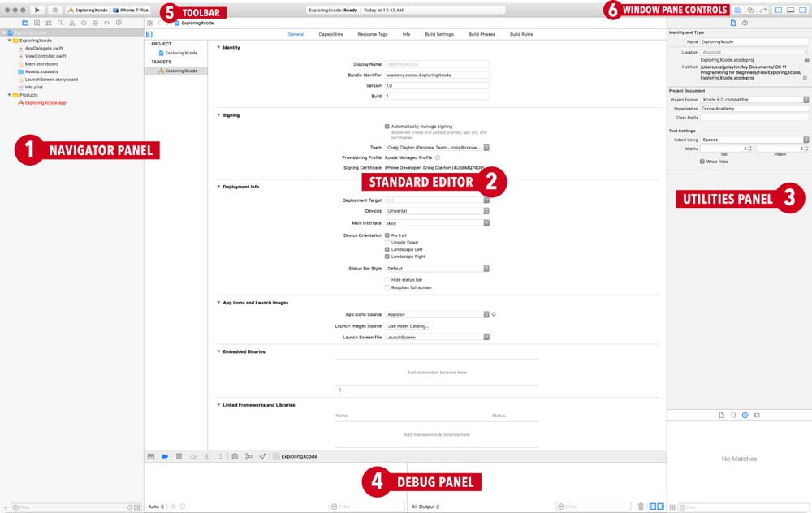This screenshot has height=513, width=812.
Task: Toggle the blue breakpoints activation icon
Action: click(x=165, y=456)
